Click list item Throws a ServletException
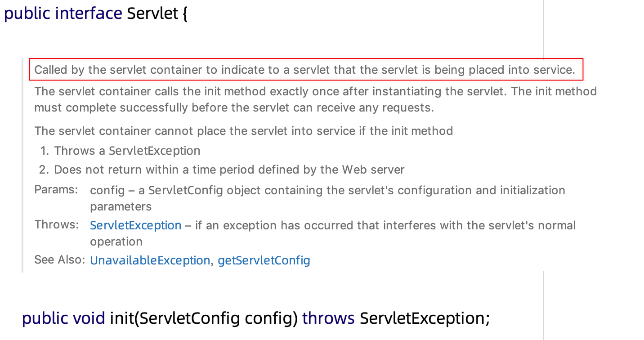Screen dimensions: 644x340 tap(127, 151)
